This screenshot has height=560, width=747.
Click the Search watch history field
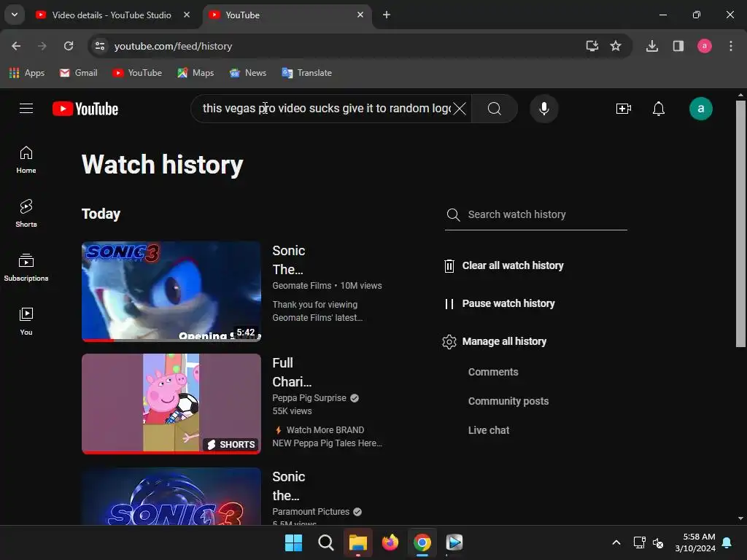pyautogui.click(x=536, y=215)
